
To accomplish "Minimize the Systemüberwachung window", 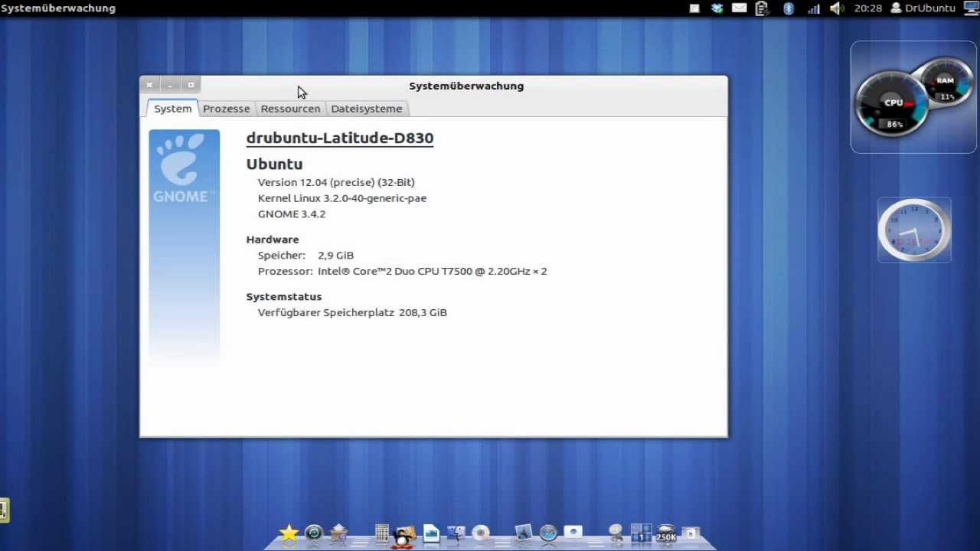I will (171, 85).
